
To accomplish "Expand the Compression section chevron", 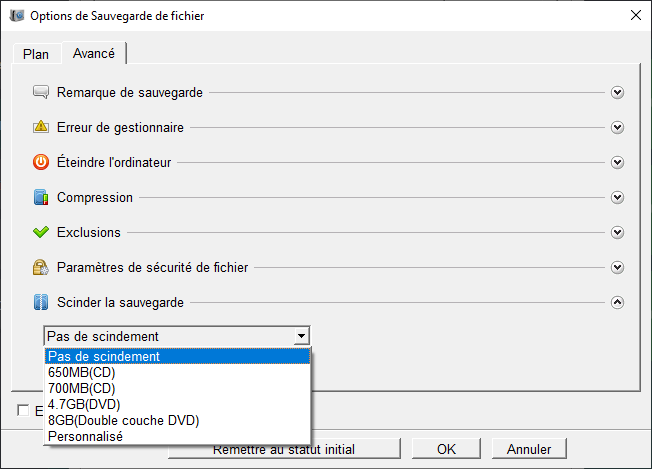I will 617,197.
